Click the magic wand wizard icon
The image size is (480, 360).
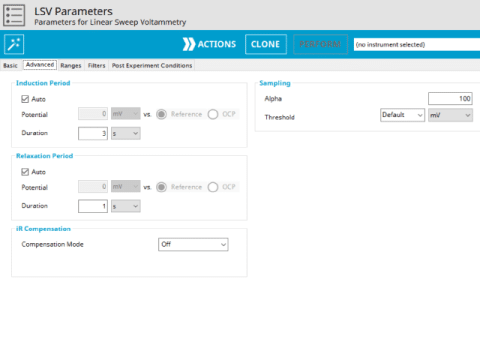14,44
